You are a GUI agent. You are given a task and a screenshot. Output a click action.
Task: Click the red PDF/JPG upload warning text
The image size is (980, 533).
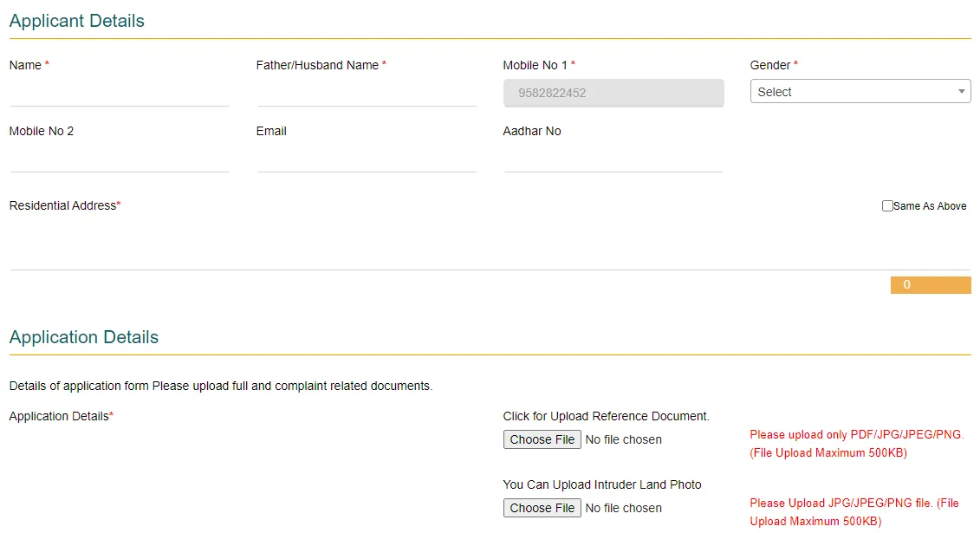coord(856,443)
